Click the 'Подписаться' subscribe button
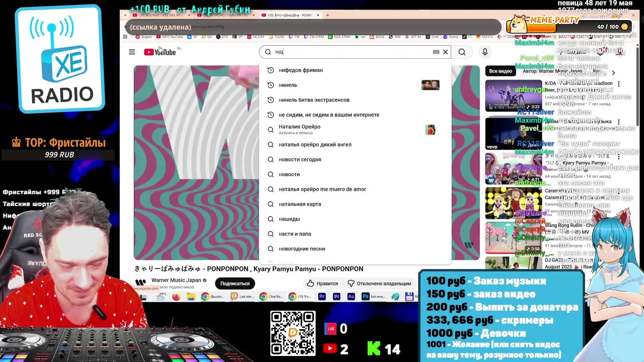The image size is (644, 362). [x=235, y=284]
